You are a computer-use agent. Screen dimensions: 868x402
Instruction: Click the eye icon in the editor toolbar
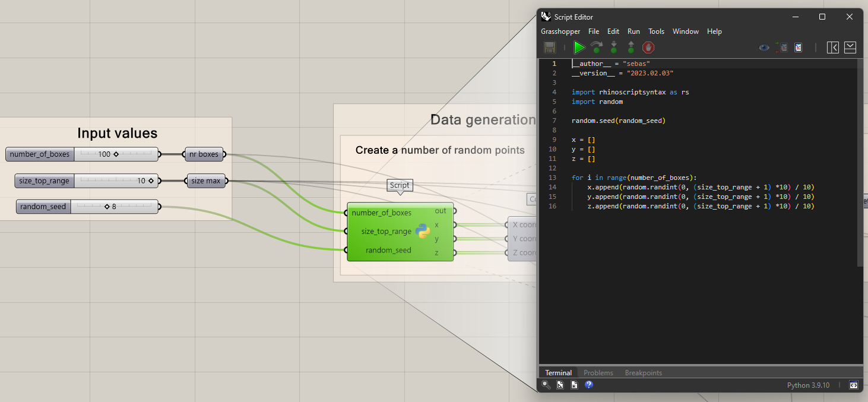764,48
